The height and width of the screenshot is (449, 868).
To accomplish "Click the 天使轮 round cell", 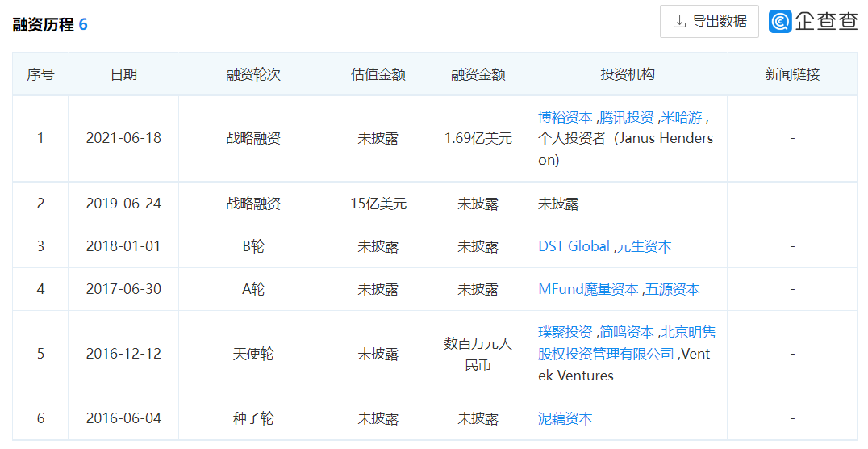I will pos(253,354).
